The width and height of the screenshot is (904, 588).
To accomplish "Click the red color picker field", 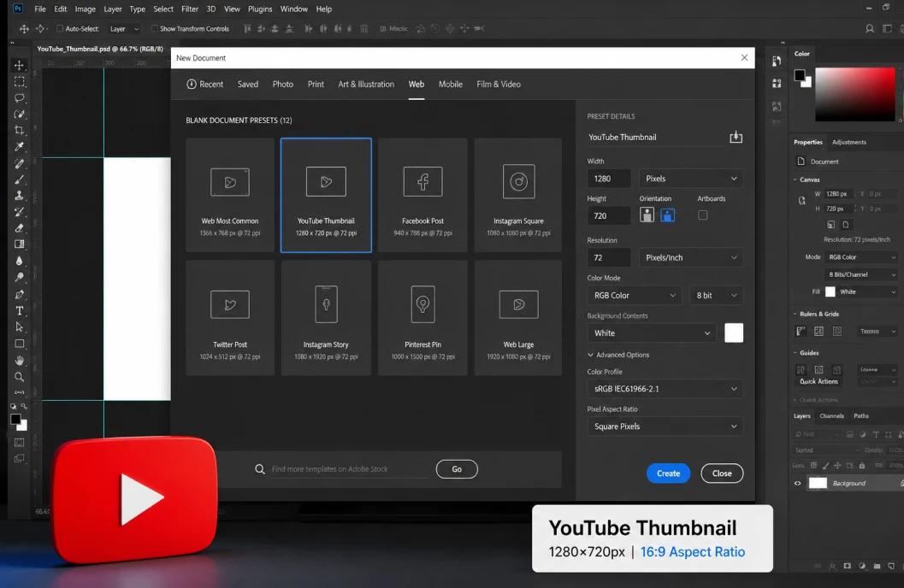I will click(855, 95).
